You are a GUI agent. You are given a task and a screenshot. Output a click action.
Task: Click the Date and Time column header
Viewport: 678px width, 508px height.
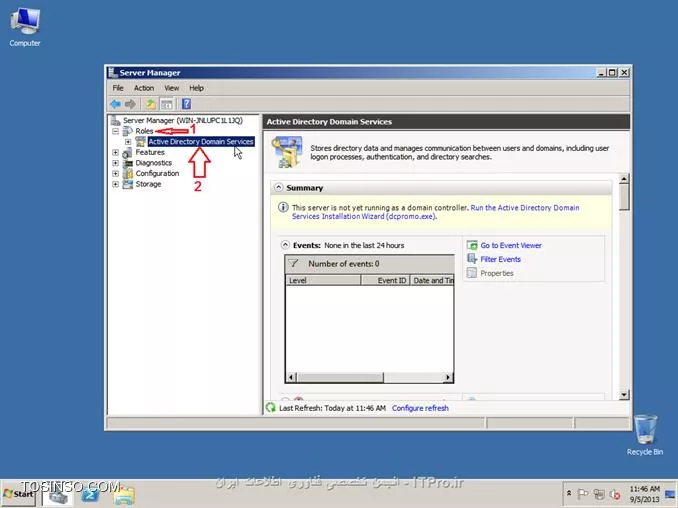pyautogui.click(x=432, y=280)
